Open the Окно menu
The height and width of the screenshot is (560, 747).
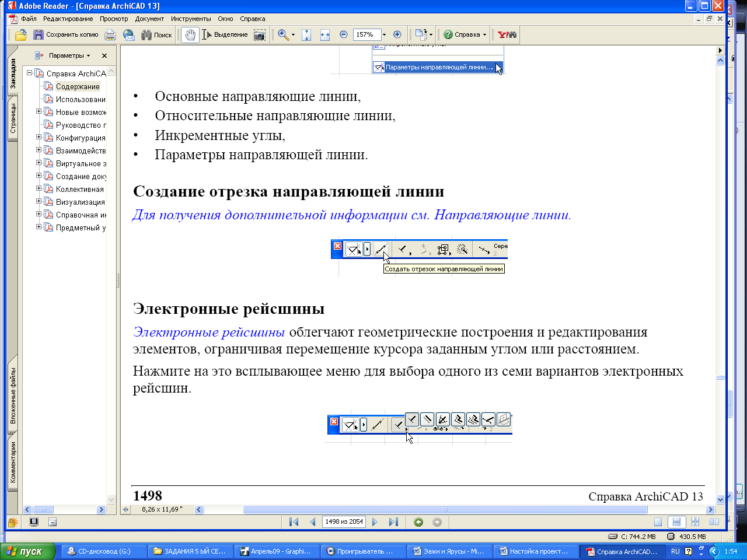225,19
